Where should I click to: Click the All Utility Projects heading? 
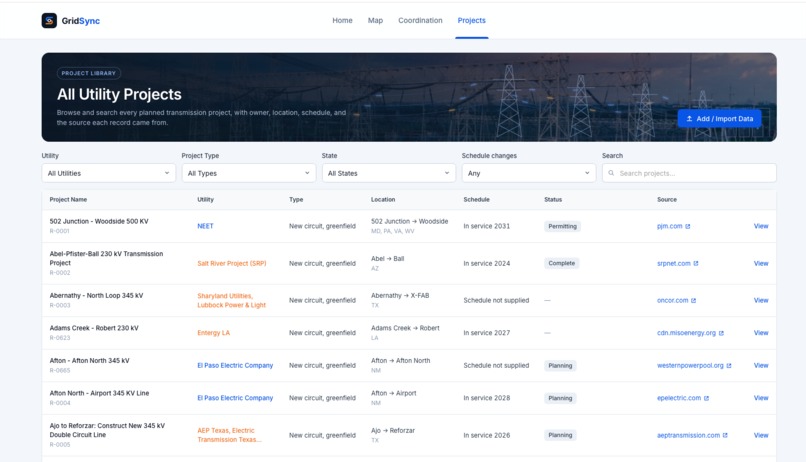tap(119, 95)
